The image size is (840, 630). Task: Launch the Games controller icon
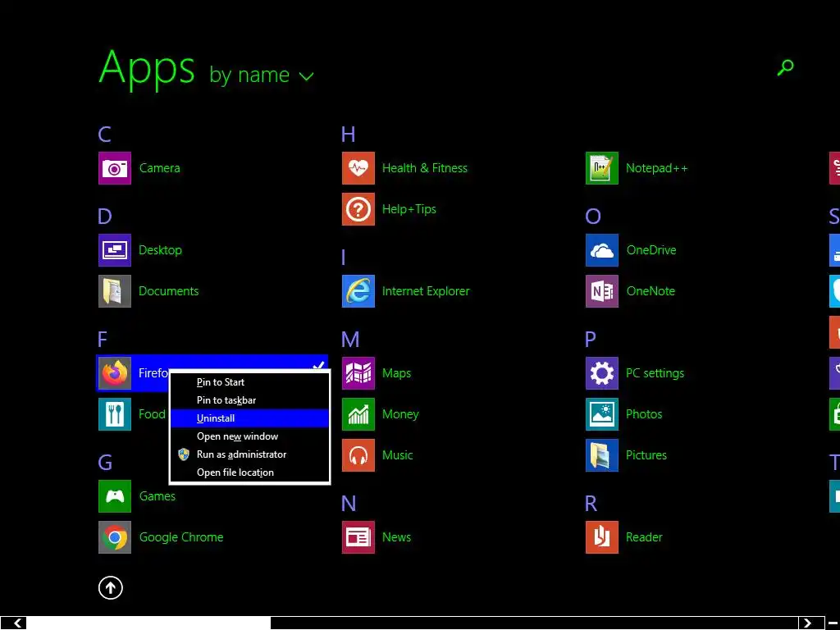point(115,496)
